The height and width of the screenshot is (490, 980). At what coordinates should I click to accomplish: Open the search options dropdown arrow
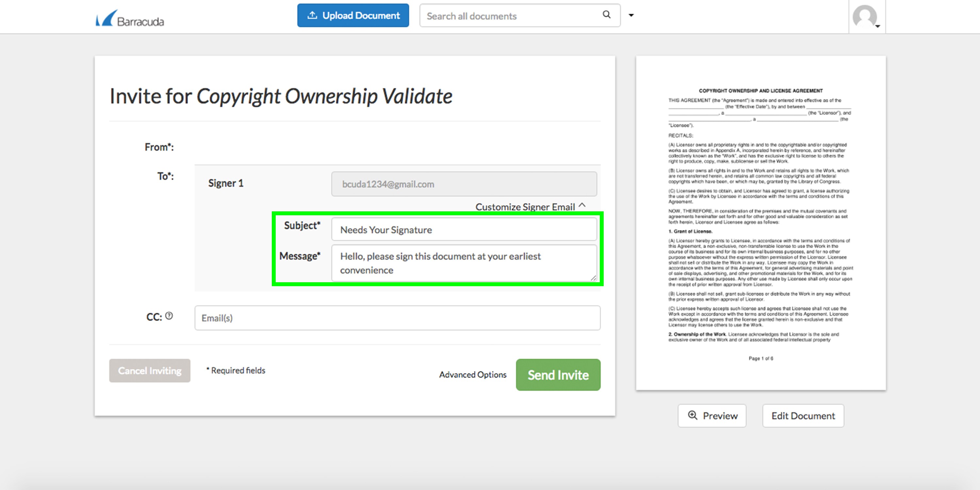(x=631, y=15)
